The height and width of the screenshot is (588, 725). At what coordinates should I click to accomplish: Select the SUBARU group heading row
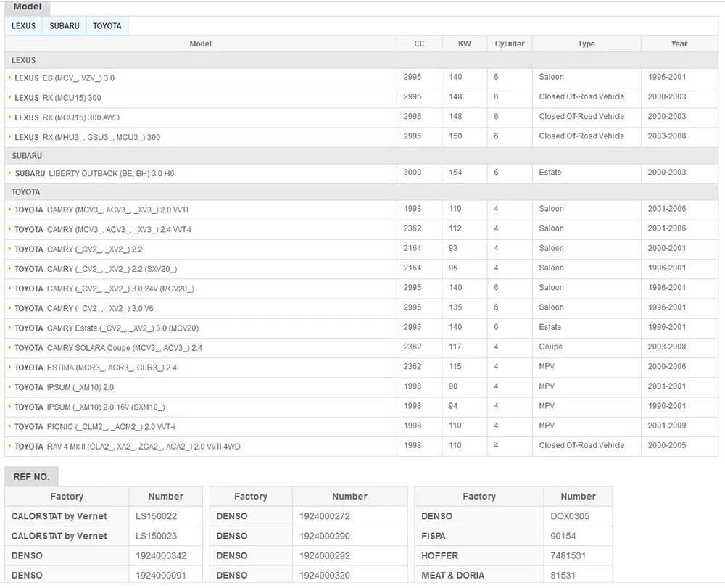(362, 156)
